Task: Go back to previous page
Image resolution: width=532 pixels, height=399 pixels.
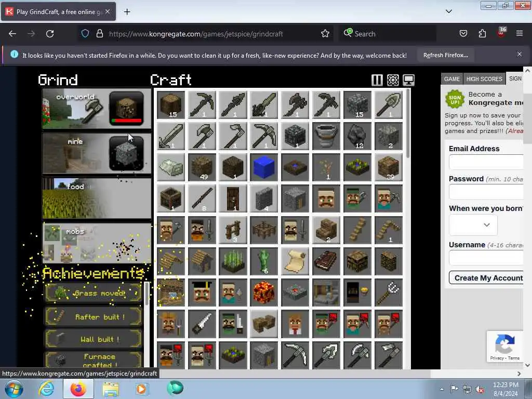Action: [12, 34]
